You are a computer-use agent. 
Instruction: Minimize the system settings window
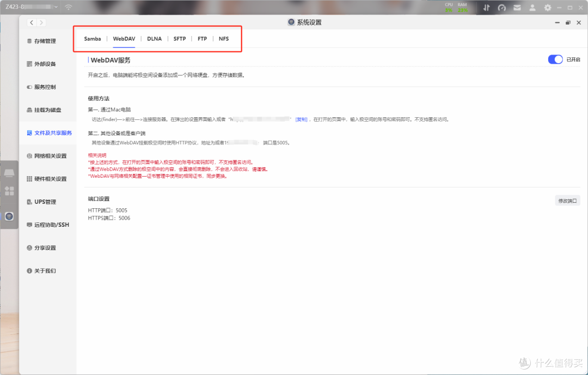point(558,22)
